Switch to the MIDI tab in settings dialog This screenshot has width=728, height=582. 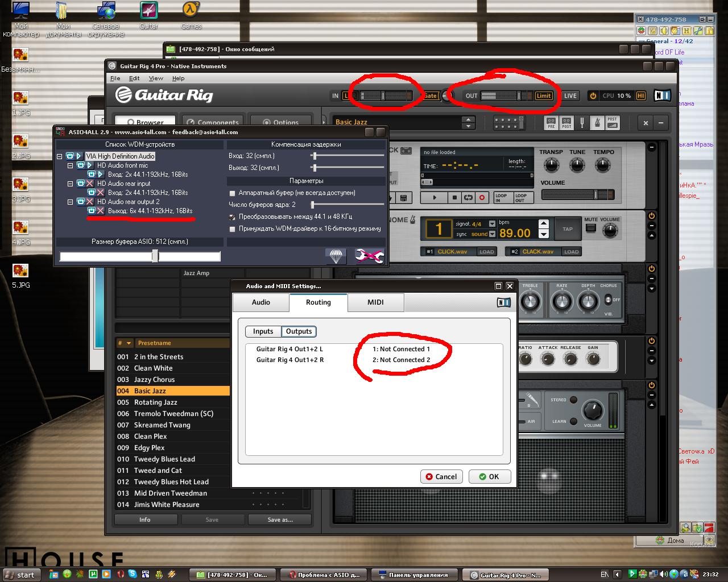point(375,302)
